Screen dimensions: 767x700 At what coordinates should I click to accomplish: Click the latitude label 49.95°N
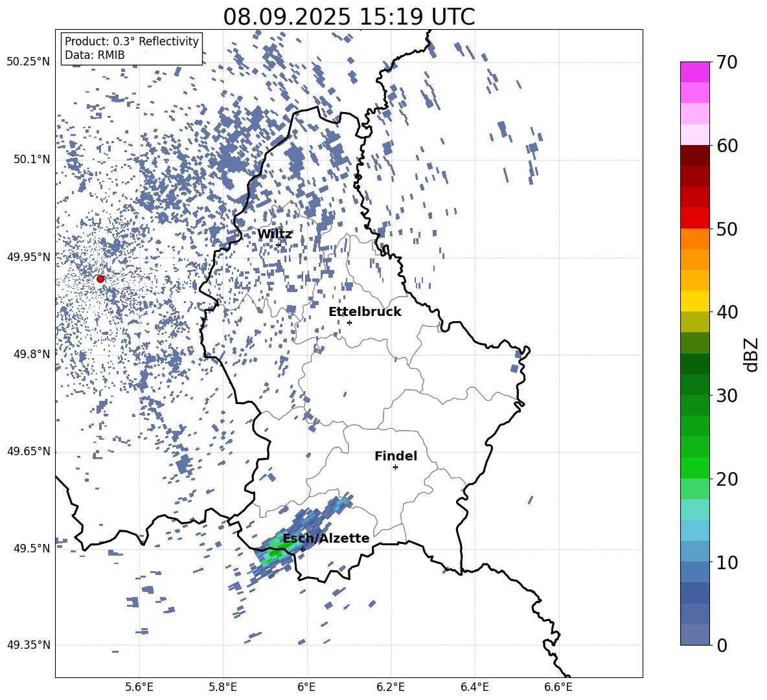[29, 257]
